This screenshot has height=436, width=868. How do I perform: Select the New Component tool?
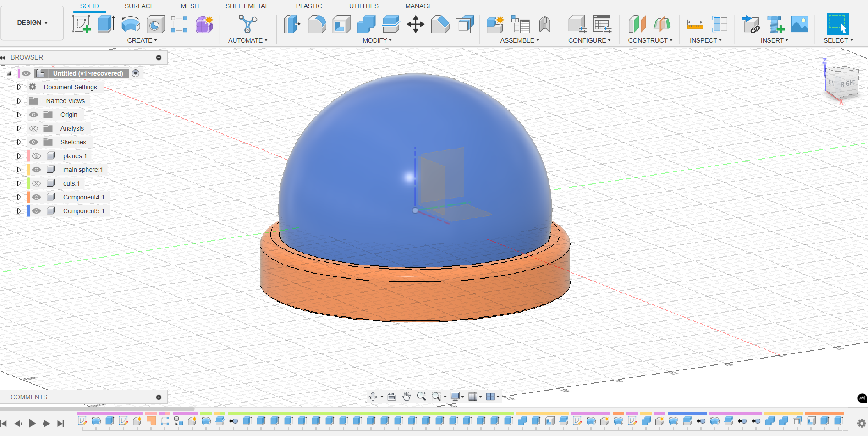495,24
